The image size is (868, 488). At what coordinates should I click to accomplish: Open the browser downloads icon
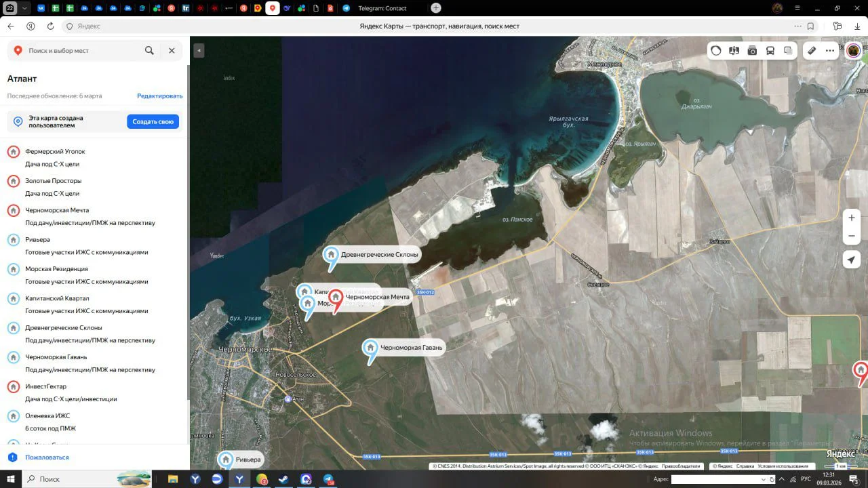[x=857, y=26]
